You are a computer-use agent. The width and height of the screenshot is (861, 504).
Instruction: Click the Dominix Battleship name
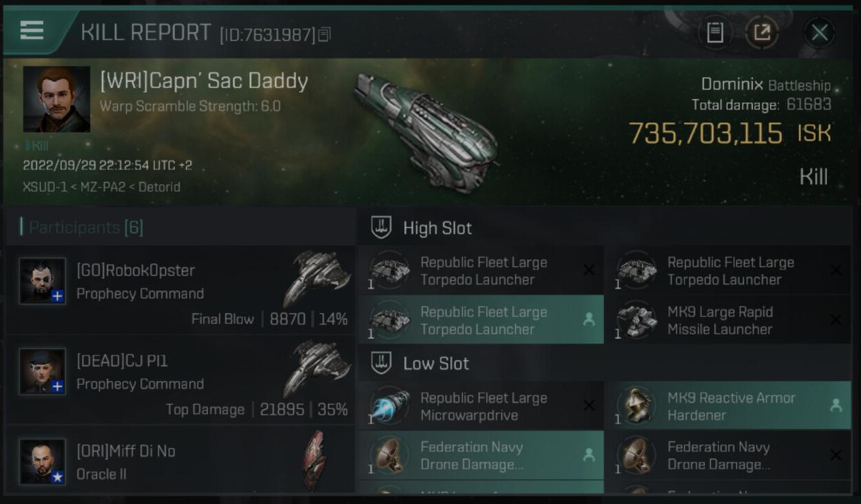pyautogui.click(x=765, y=85)
